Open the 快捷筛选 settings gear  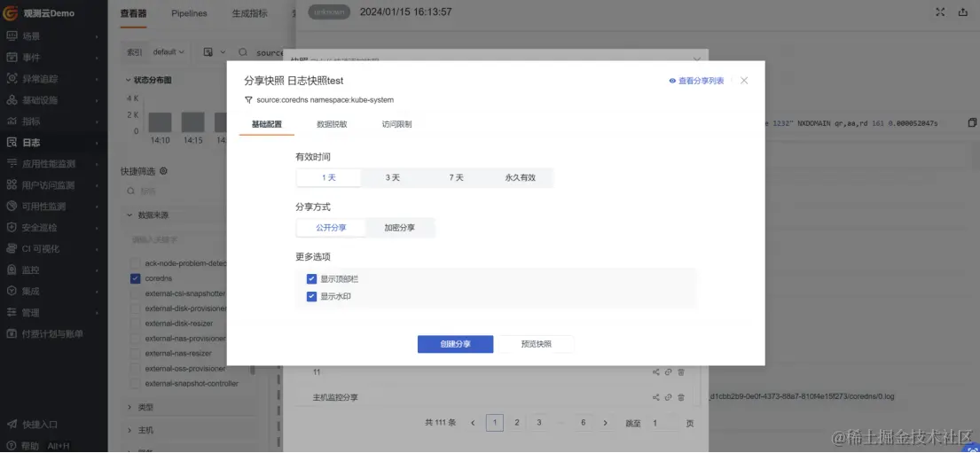click(x=164, y=171)
